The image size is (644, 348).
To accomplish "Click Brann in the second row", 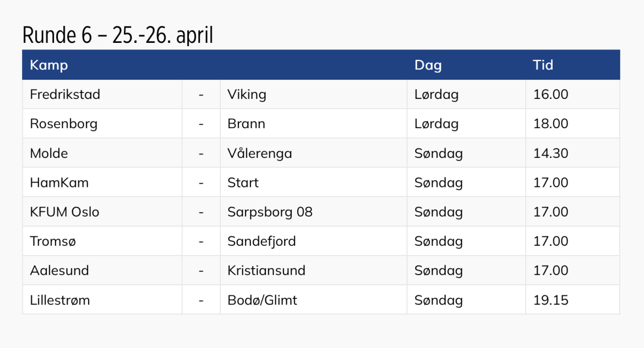I will (x=246, y=124).
